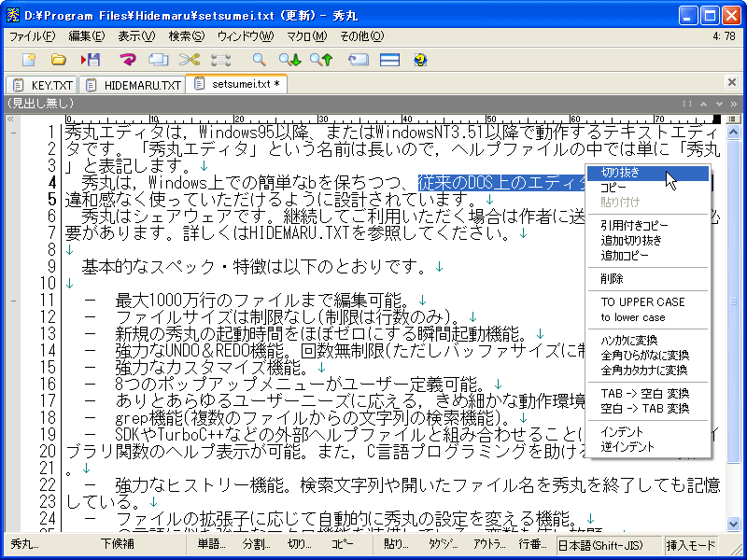Viewport: 747px width, 560px height.
Task: Click the yellow question mark help icon
Action: tap(420, 60)
